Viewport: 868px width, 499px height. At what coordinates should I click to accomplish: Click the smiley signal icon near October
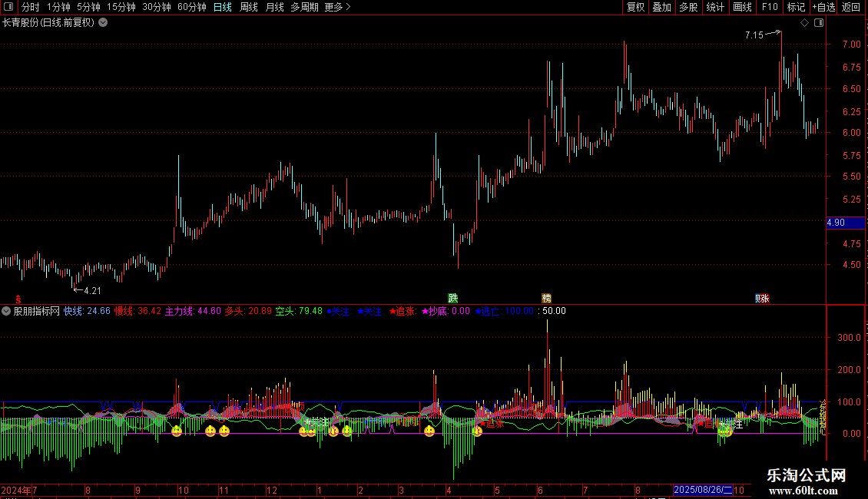pyautogui.click(x=177, y=431)
